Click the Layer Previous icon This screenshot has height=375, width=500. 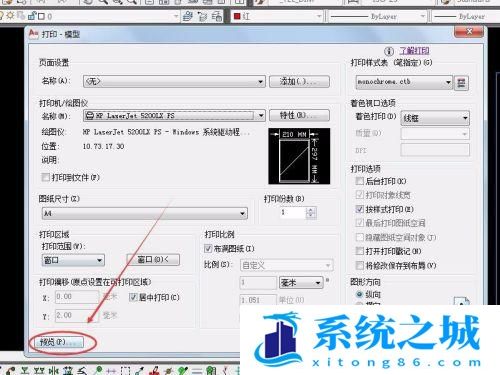(202, 16)
